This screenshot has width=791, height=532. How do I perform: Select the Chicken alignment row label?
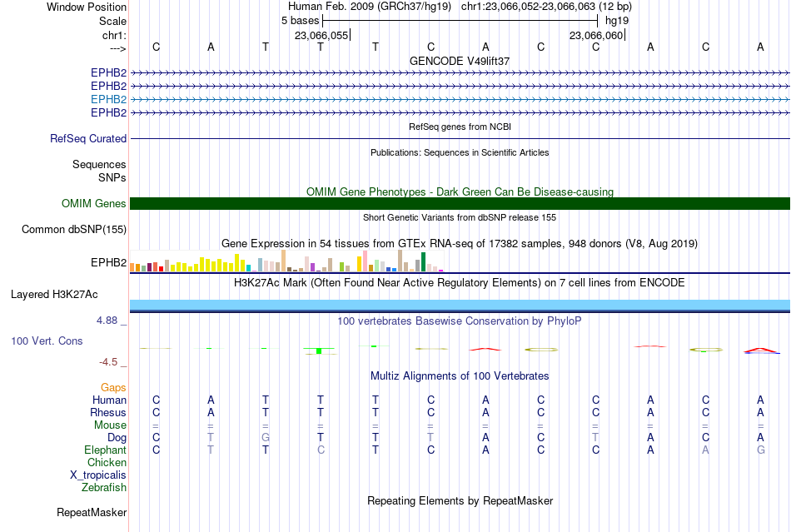point(107,462)
